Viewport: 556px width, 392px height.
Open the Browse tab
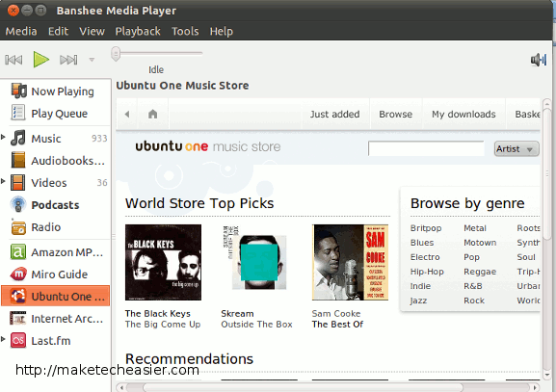(x=396, y=114)
